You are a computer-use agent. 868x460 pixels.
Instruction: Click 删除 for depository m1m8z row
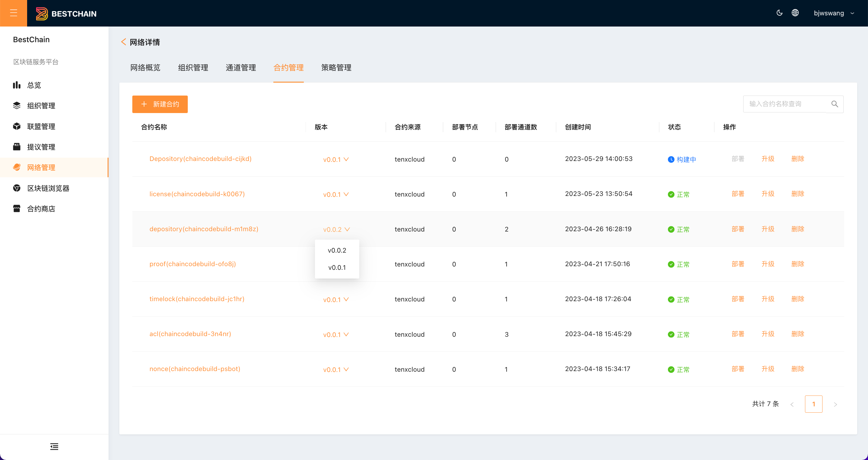point(797,229)
